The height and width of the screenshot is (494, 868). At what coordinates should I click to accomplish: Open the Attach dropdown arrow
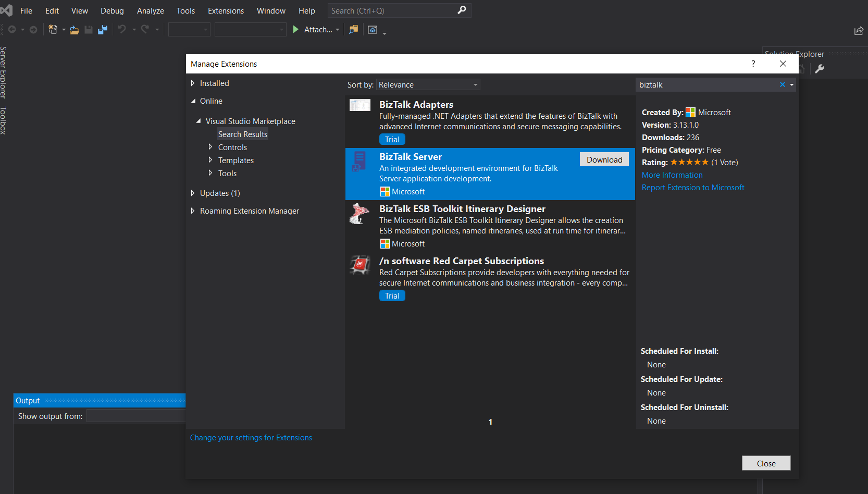[338, 30]
